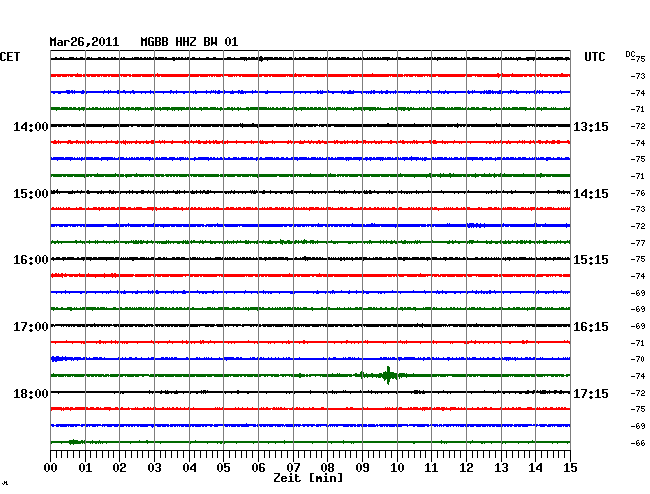This screenshot has height=494, width=650.
Task: Click minute label "01" on the time axis
Action: 85,468
